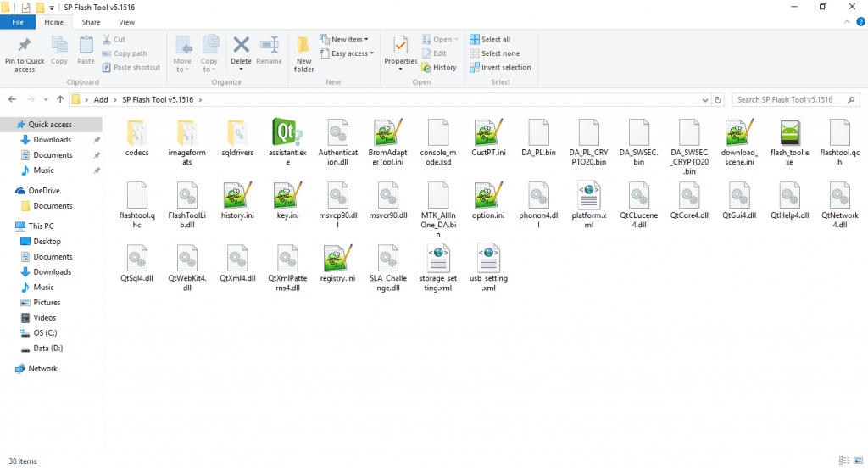Select QtCore4.dll file icon
The image size is (868, 469).
[689, 195]
